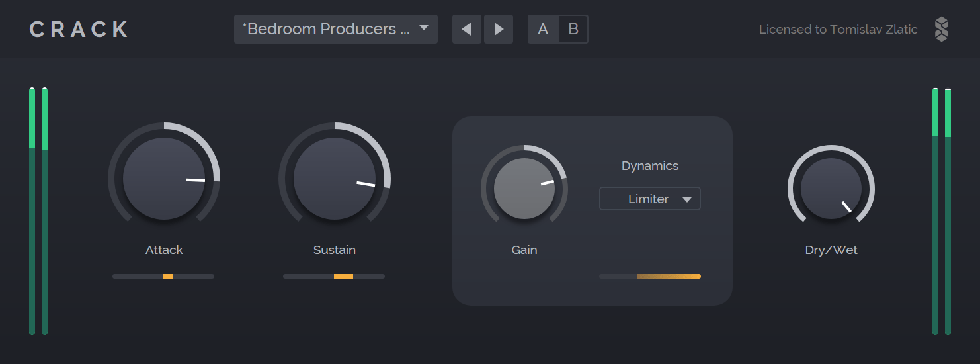Click the Attack level indicator bar
The width and height of the screenshot is (980, 364).
click(x=163, y=276)
